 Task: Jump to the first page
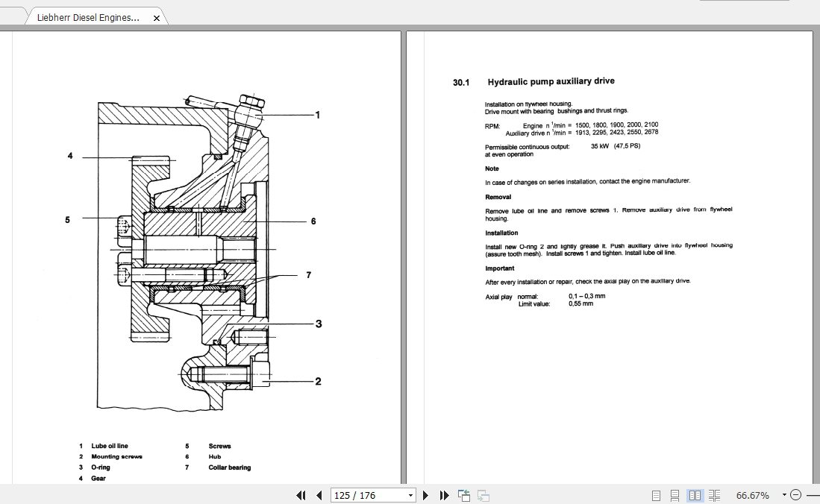click(301, 495)
